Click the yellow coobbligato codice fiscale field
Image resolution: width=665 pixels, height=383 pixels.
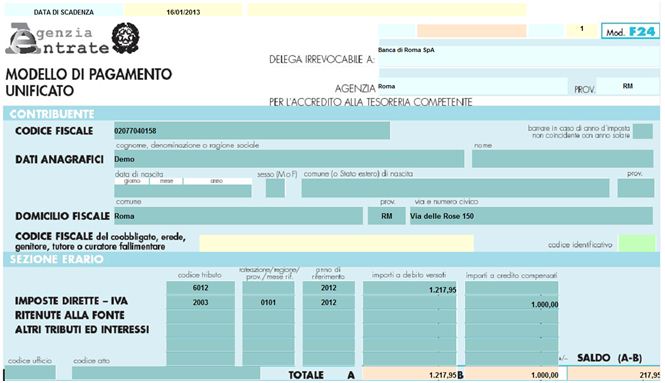(336, 243)
